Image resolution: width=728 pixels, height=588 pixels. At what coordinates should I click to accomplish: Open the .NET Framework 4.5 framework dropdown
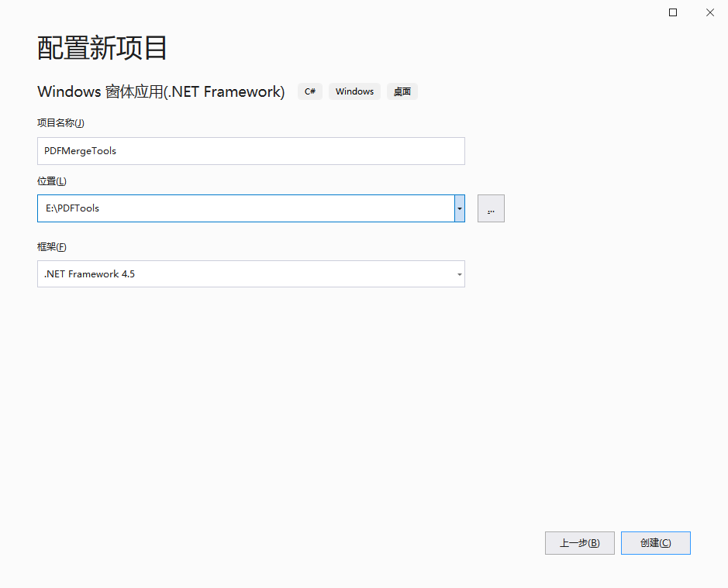250,273
